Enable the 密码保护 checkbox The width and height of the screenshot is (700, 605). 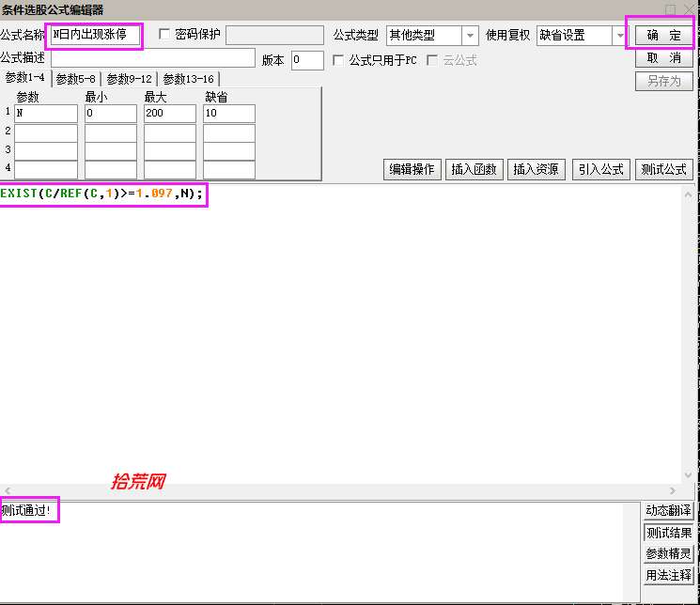point(164,35)
